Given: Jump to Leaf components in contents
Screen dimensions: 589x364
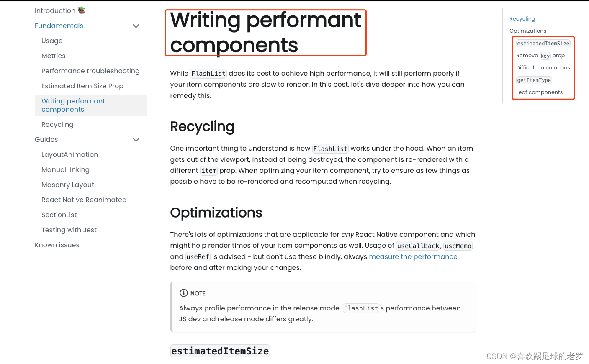Looking at the screenshot, I should pyautogui.click(x=539, y=92).
